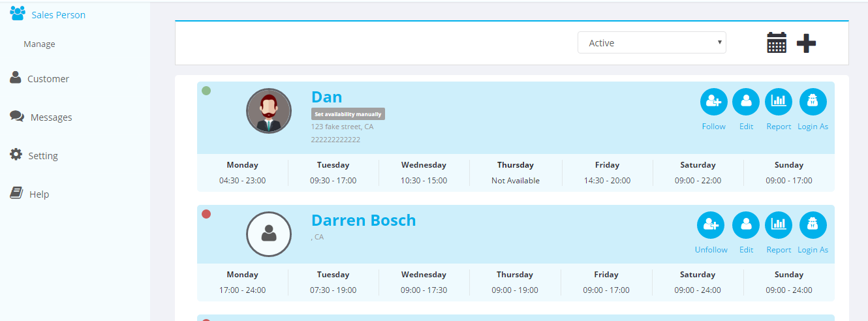Click Login As icon for Dan
This screenshot has height=321, width=868.
pos(813,102)
